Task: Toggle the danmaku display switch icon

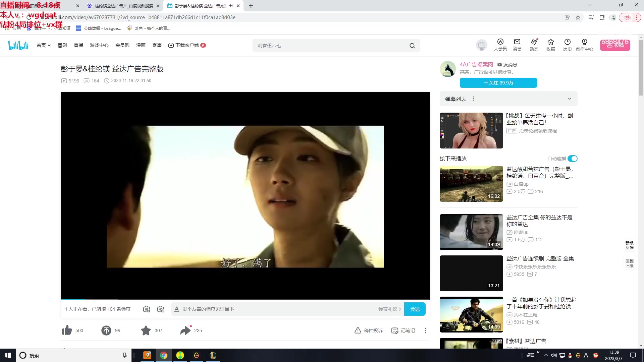Action: 147,309
